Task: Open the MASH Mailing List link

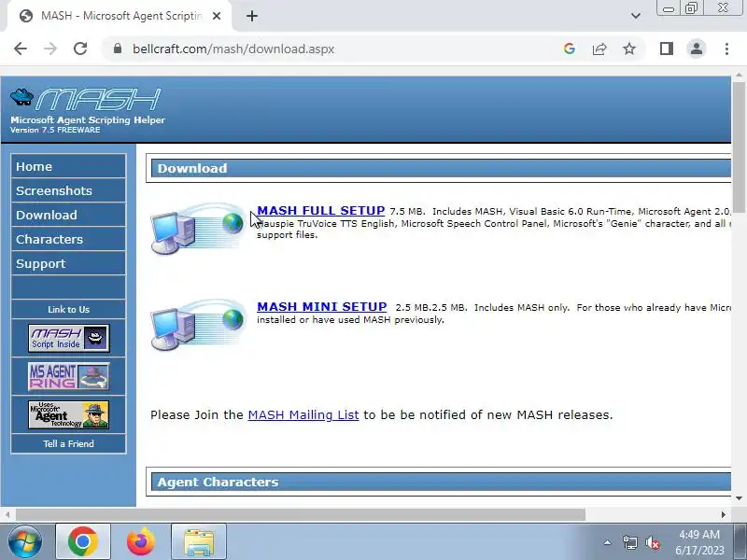Action: (x=303, y=414)
